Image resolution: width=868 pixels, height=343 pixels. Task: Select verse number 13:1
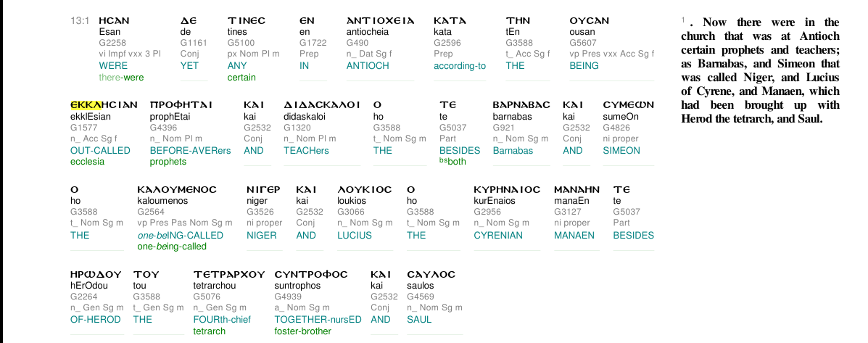pyautogui.click(x=80, y=21)
